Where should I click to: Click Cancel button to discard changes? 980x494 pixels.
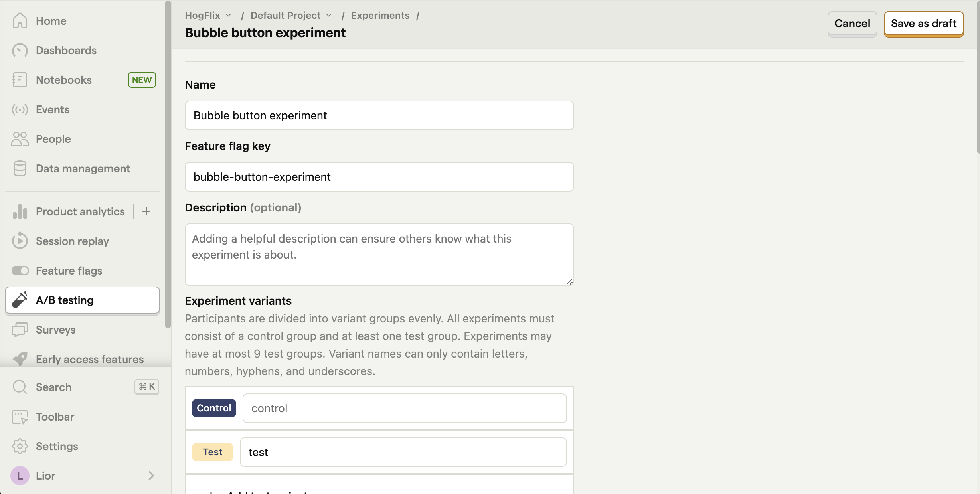[x=852, y=23]
